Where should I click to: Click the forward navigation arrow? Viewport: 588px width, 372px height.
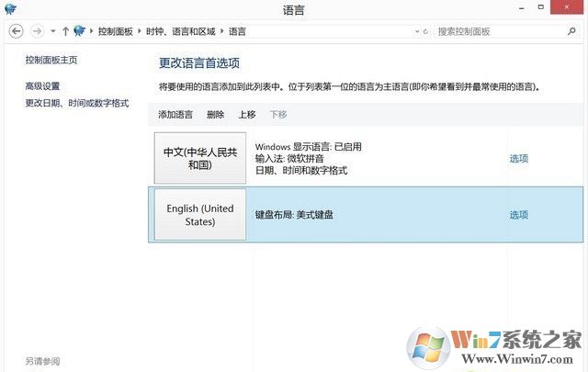pyautogui.click(x=37, y=31)
